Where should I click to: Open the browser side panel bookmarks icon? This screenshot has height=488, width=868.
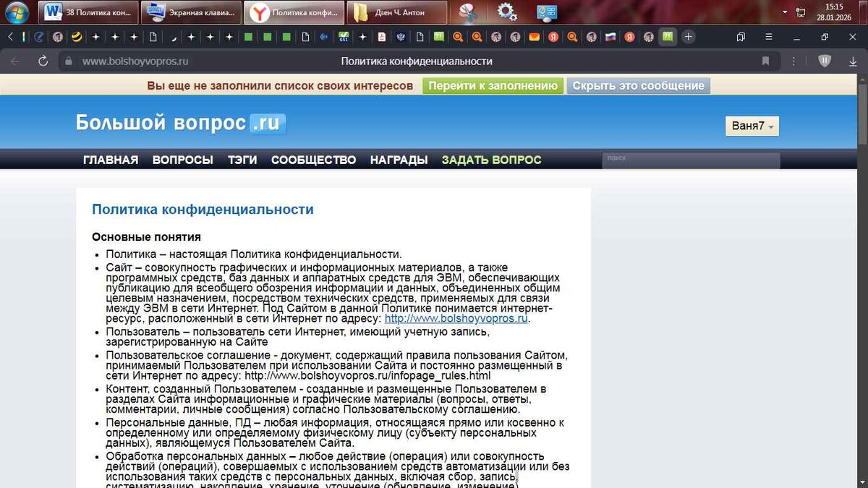tap(741, 37)
